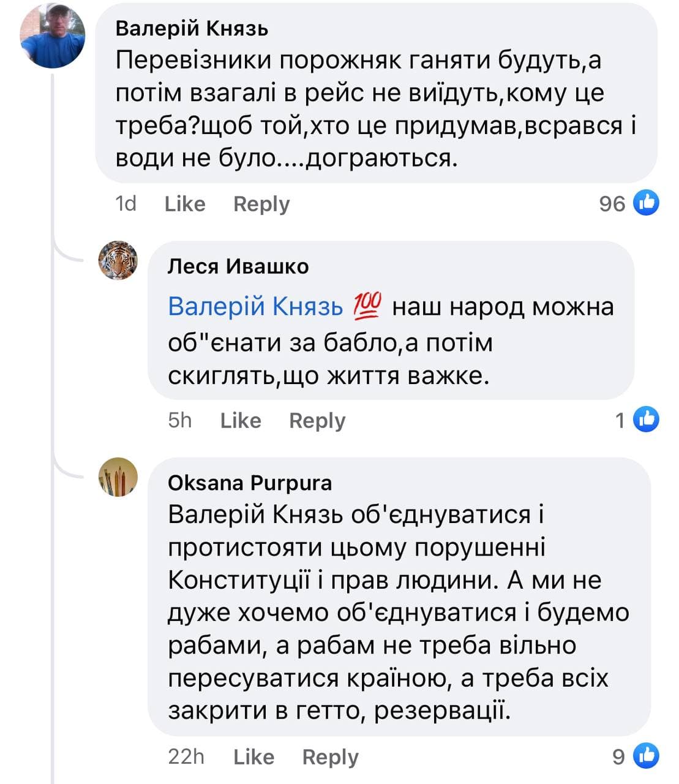The width and height of the screenshot is (679, 784).
Task: Click the like reaction icon on Леся Ивашко's reply
Action: pos(645,420)
